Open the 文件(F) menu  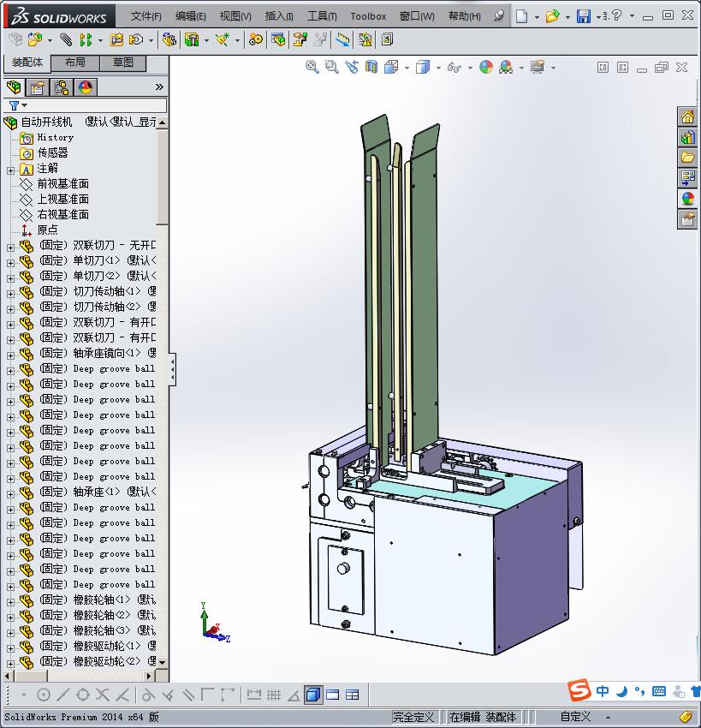(x=146, y=16)
